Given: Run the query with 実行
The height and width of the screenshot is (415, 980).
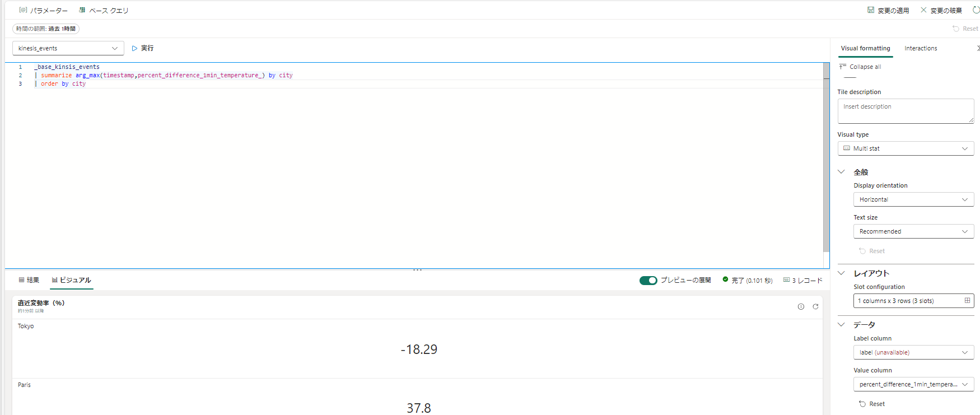Looking at the screenshot, I should pos(143,48).
